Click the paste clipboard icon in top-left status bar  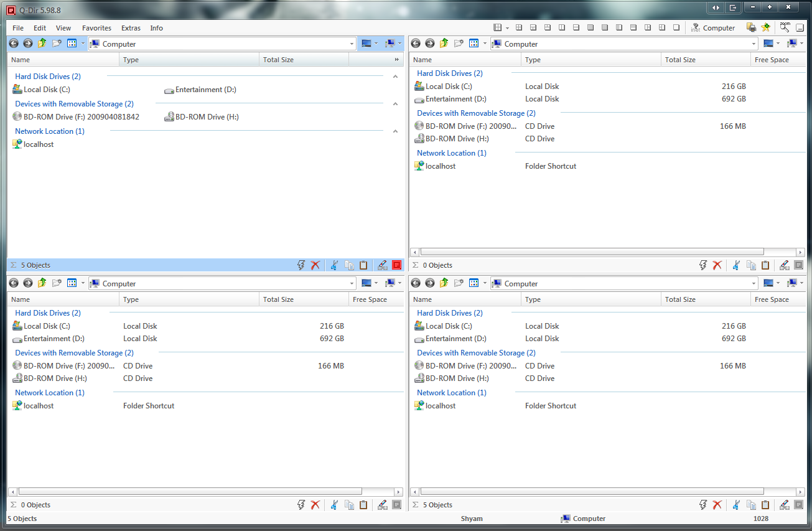363,265
